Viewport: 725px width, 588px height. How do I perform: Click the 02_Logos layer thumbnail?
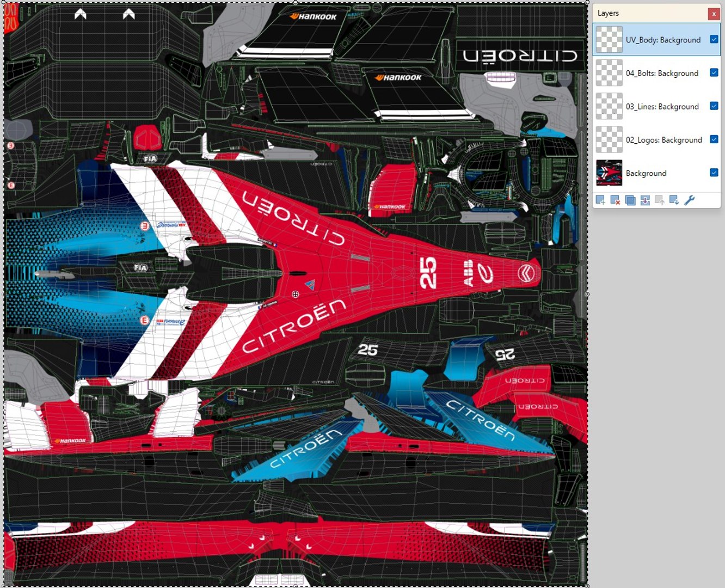pos(609,140)
